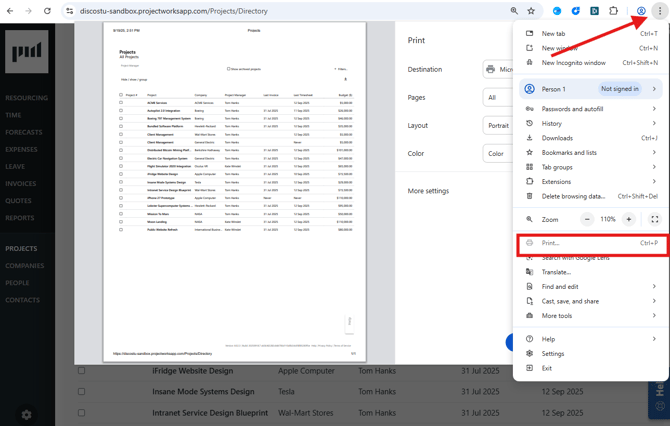The image size is (670, 426).
Task: Click the profile avatar icon in toolbar
Action: (641, 11)
